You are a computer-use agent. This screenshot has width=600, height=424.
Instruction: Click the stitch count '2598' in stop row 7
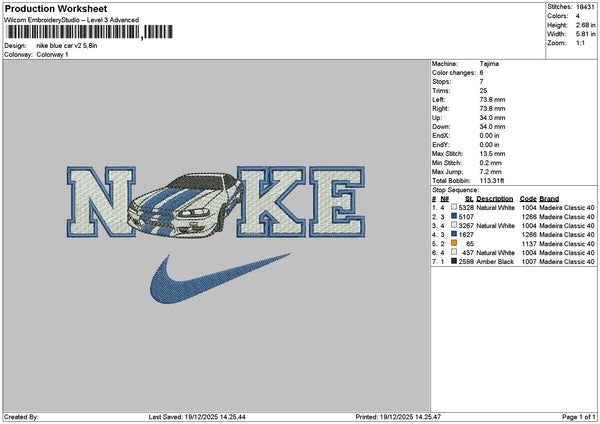click(466, 262)
